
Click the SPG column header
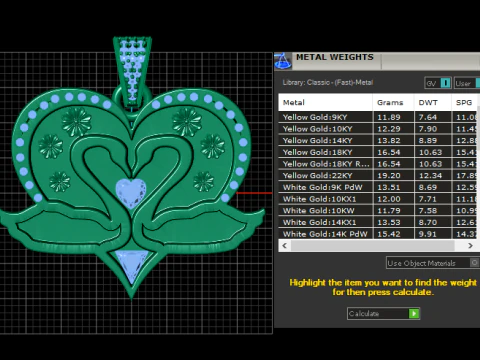click(x=464, y=102)
